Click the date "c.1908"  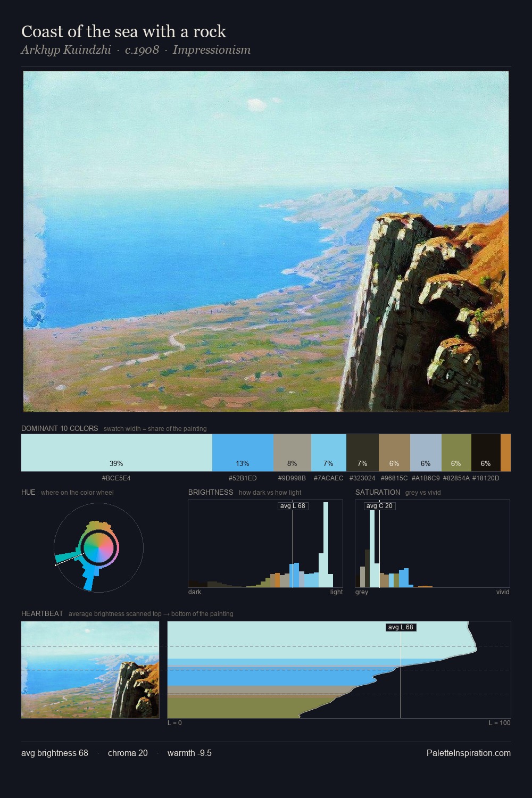tap(142, 50)
